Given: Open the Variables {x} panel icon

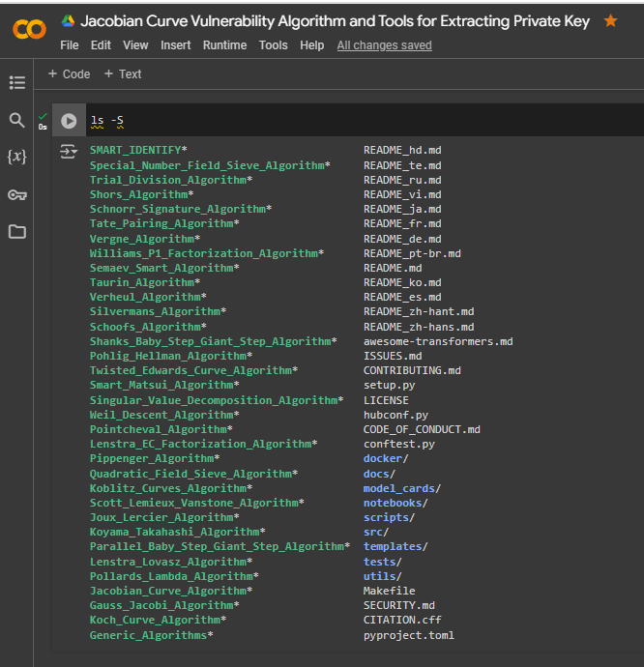Looking at the screenshot, I should pyautogui.click(x=17, y=157).
